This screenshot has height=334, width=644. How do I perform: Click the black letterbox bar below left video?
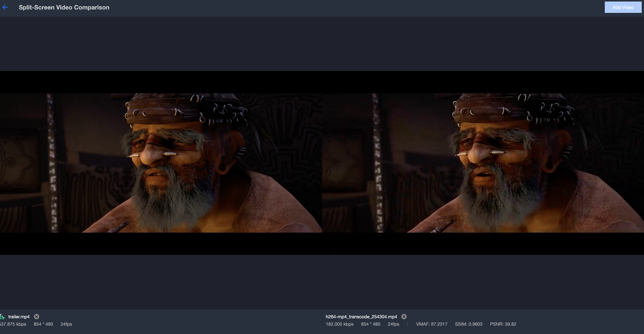[x=161, y=243]
